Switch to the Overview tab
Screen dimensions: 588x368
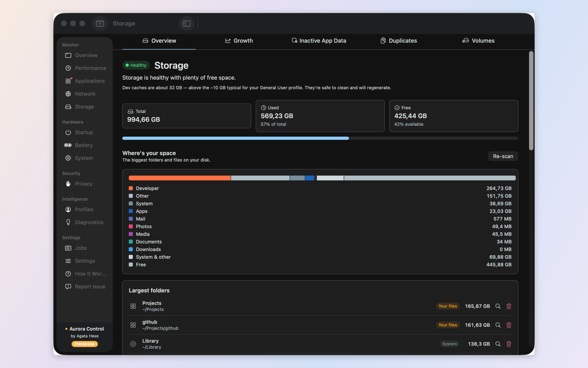click(159, 41)
